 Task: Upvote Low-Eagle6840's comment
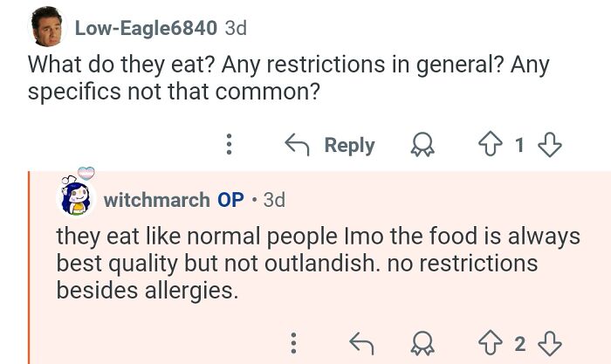(x=488, y=145)
